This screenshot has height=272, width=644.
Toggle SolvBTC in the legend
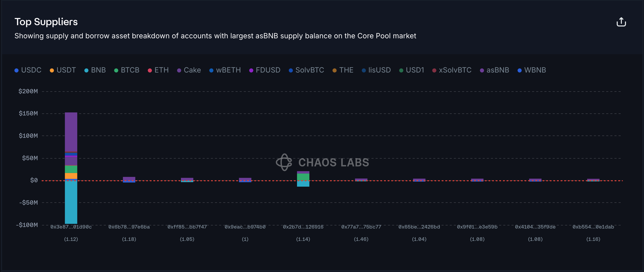[x=306, y=70]
